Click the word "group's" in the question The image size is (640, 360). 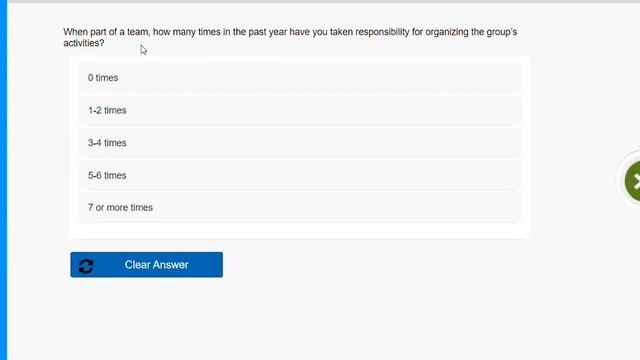(x=502, y=32)
